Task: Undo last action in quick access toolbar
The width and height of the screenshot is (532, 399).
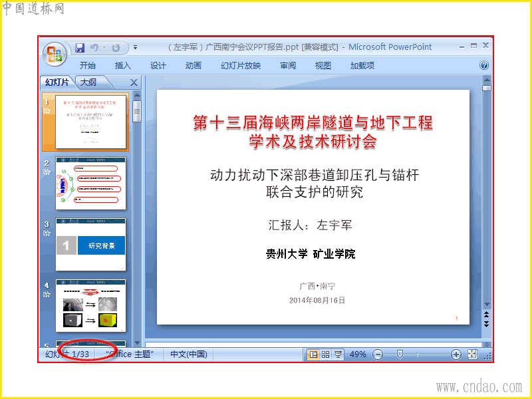Action: (94, 48)
